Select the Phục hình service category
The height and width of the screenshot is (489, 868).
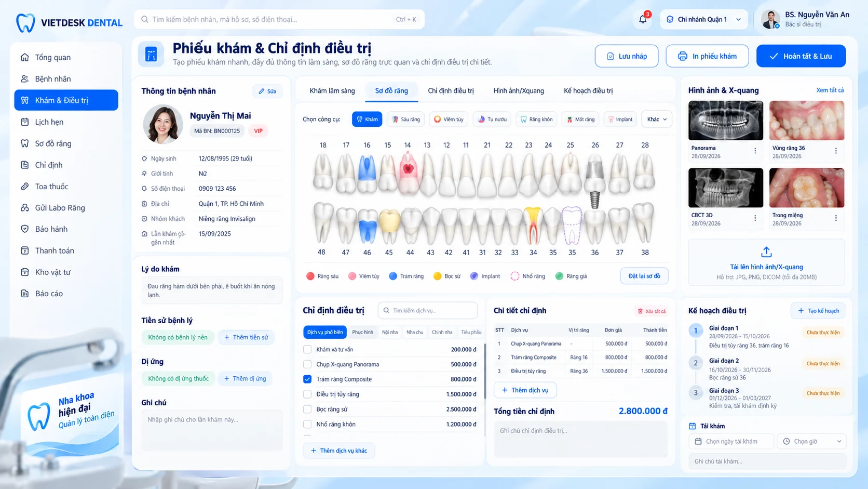362,332
